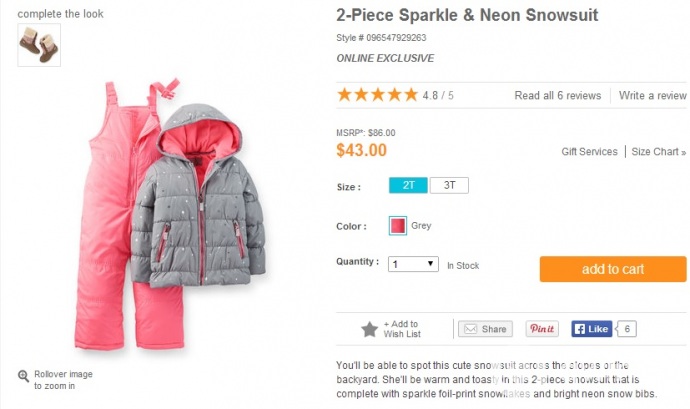
Task: Click the Facebook like count bubble
Action: 628,329
